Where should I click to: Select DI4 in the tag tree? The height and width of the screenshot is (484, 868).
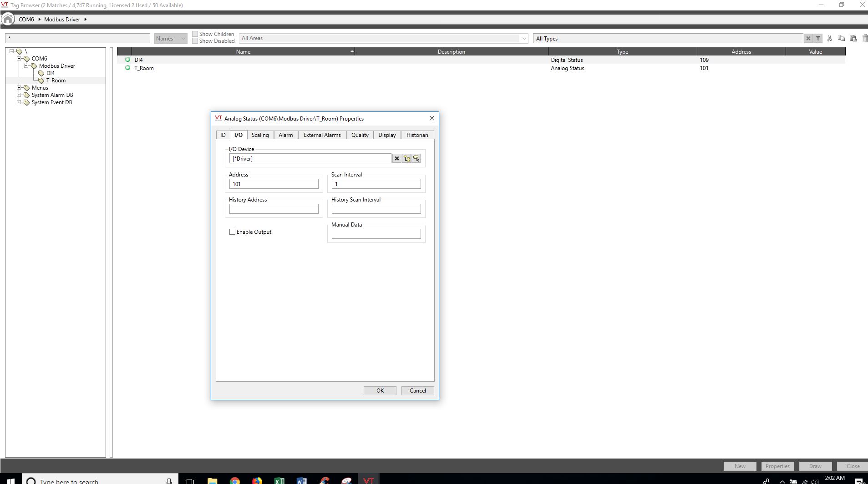pos(51,73)
